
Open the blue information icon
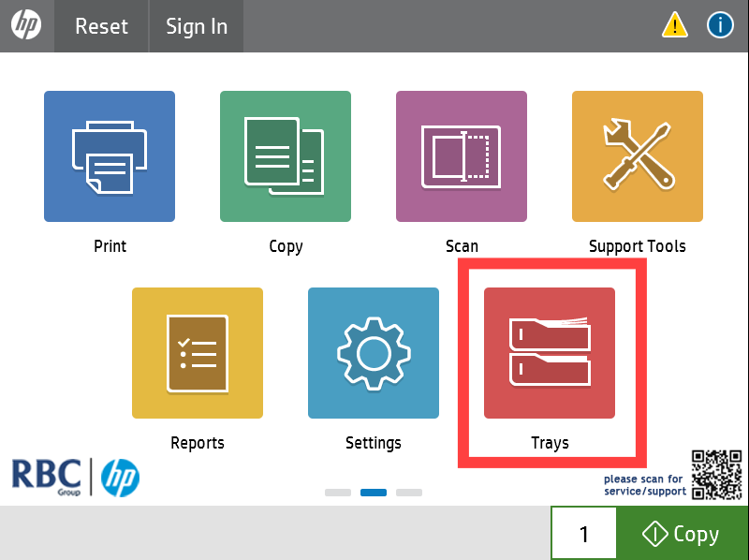720,25
